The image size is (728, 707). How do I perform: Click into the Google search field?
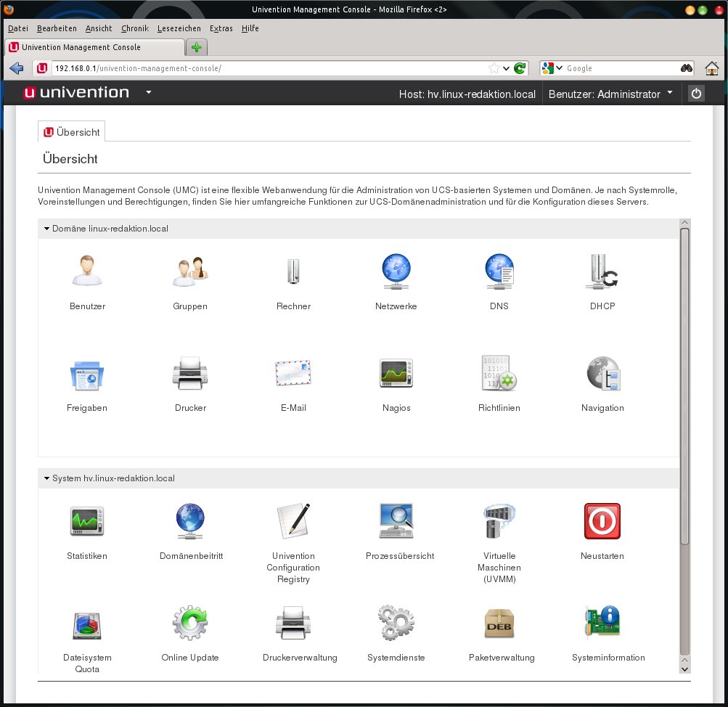click(622, 68)
